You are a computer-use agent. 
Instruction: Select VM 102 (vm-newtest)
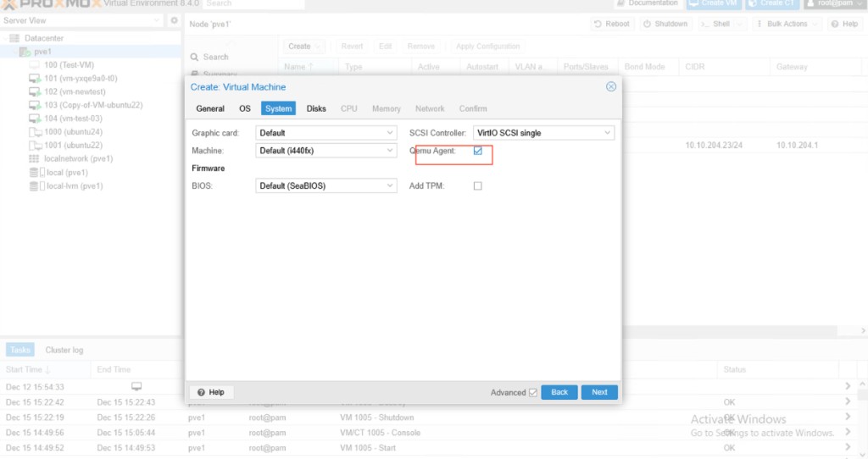coord(75,91)
